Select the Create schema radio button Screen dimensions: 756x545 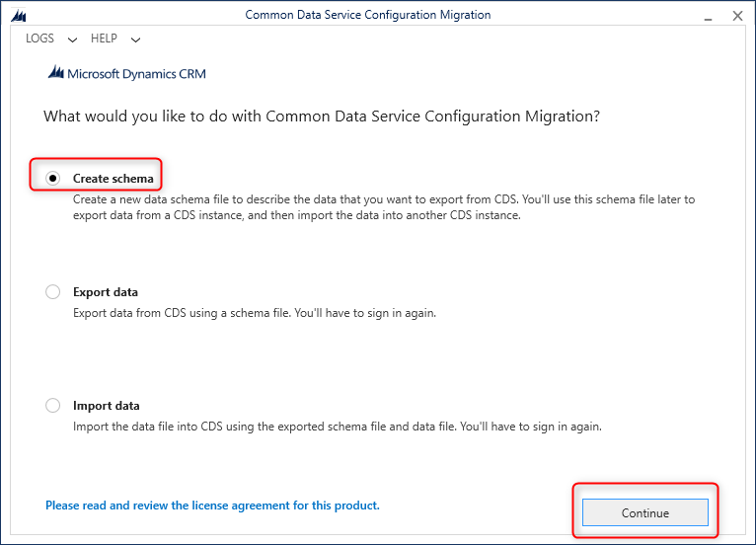(x=53, y=179)
